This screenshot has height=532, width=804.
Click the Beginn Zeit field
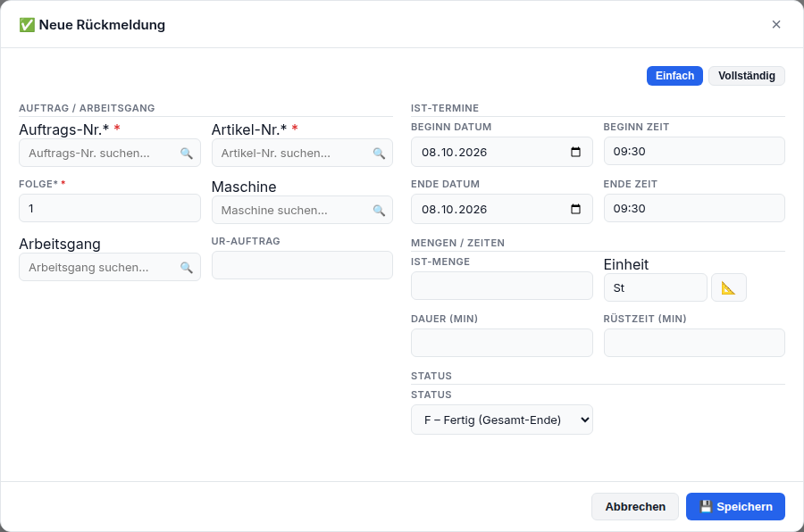[x=694, y=151]
